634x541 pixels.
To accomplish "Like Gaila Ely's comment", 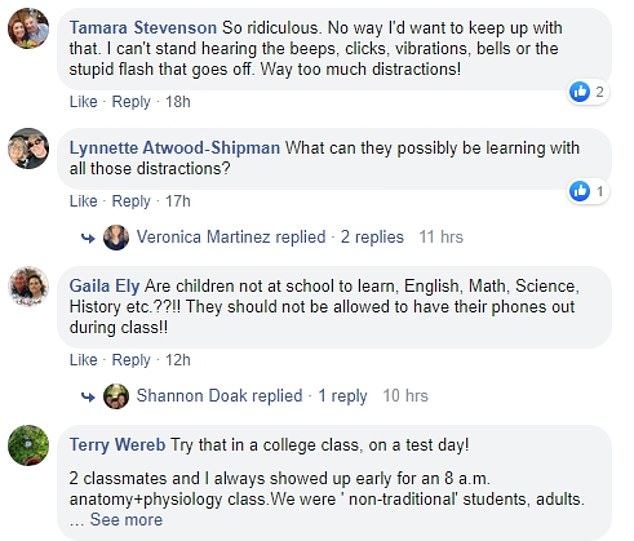I will (83, 360).
